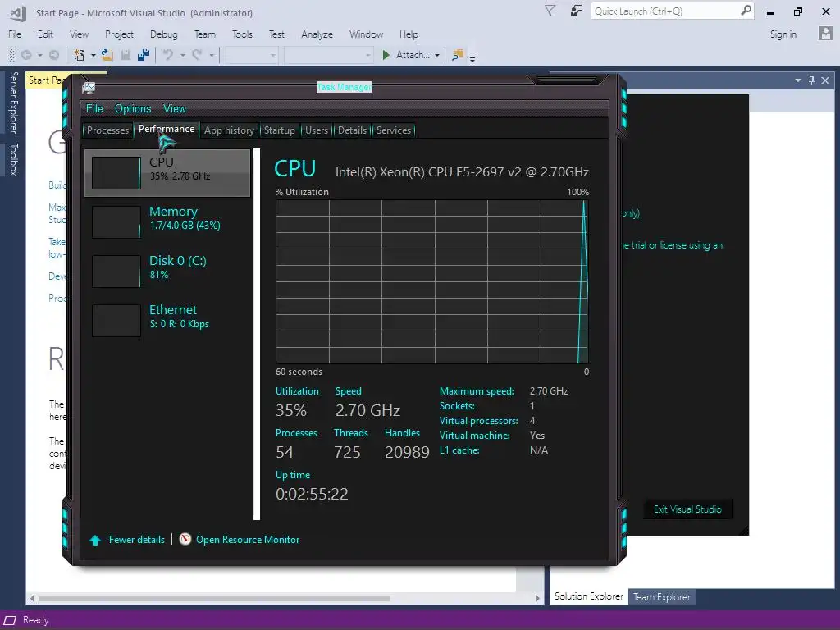840x630 pixels.
Task: Open the Tools menu in Visual Studio
Action: 242,34
